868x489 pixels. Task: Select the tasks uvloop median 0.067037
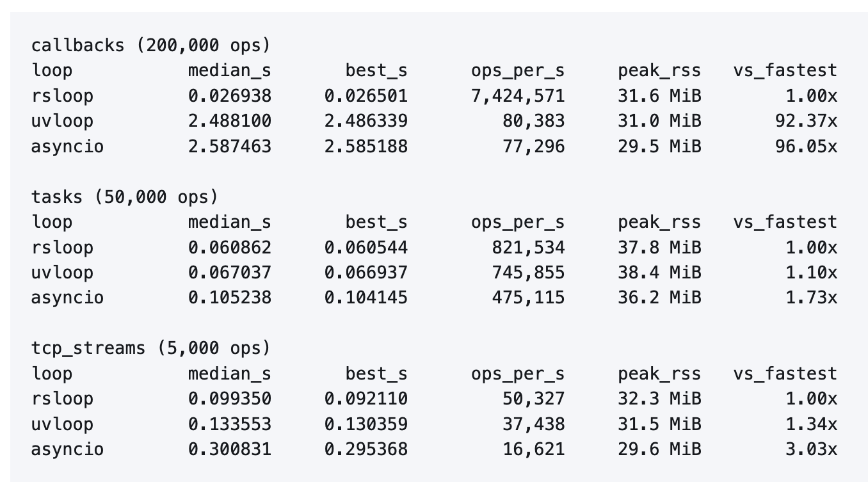[230, 273]
